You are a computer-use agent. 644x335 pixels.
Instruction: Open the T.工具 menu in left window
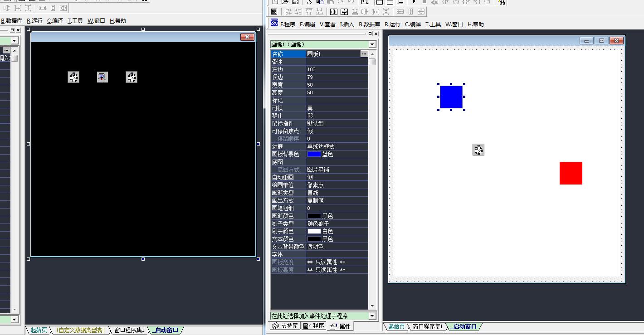pos(75,21)
